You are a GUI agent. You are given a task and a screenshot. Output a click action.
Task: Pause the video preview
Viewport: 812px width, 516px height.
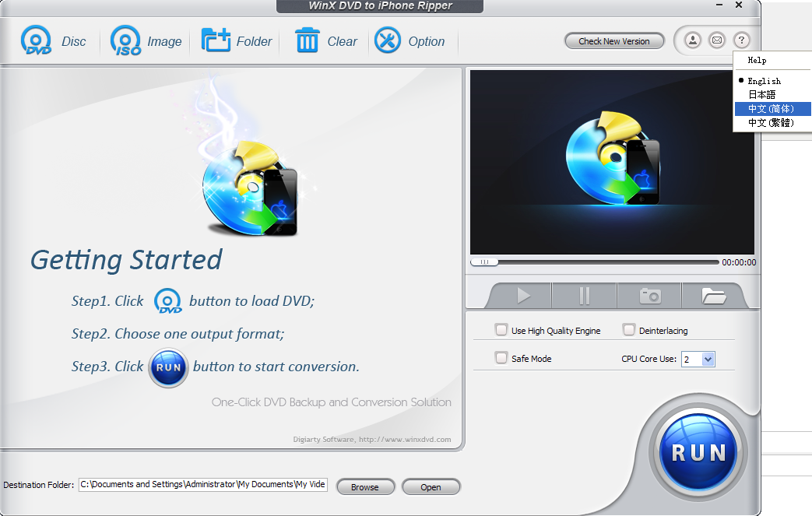pos(584,296)
